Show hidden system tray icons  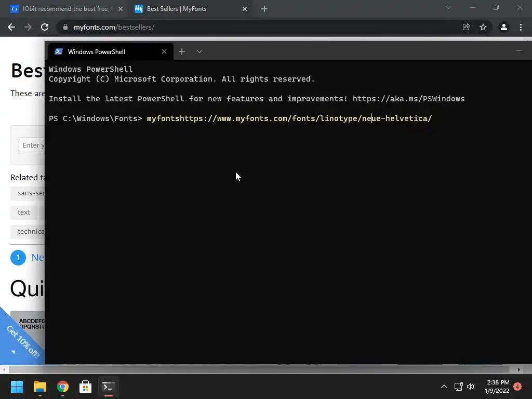pos(444,387)
